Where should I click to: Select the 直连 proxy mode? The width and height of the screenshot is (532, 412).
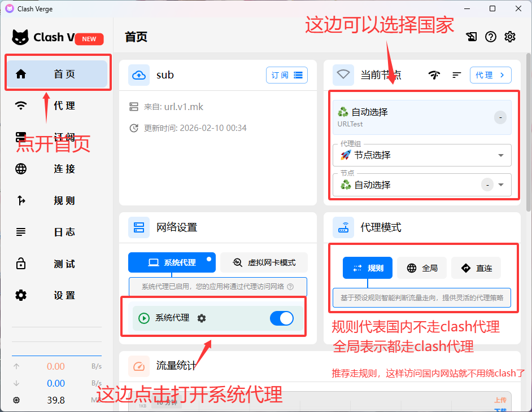tap(476, 268)
